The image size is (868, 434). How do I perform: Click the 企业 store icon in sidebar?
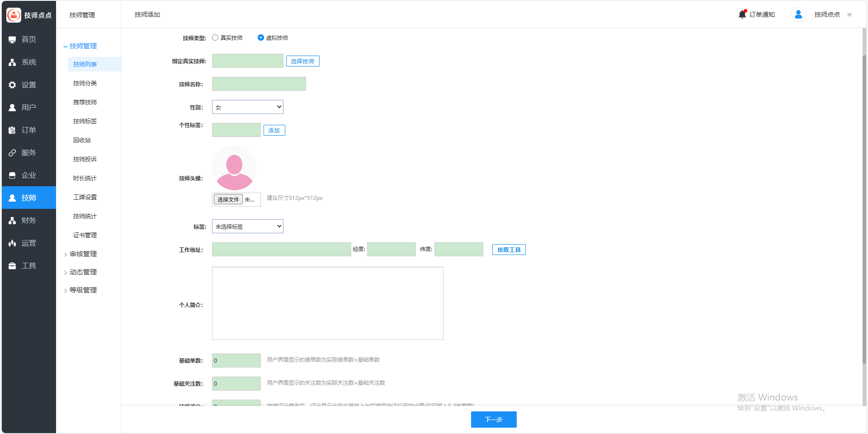click(12, 175)
